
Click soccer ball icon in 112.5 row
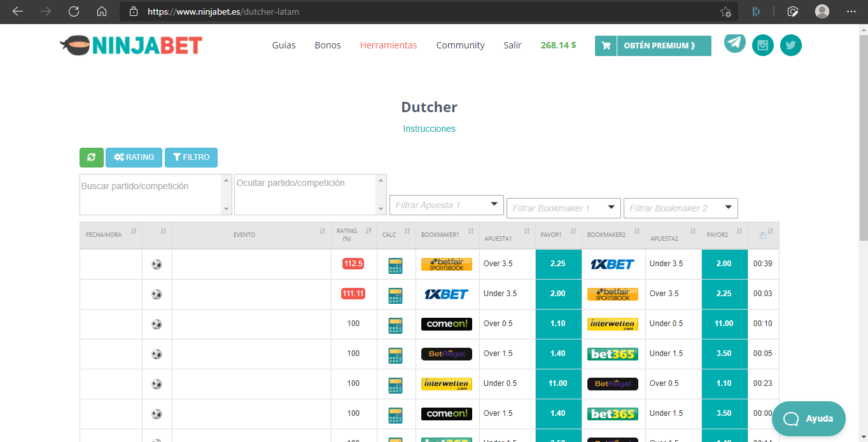pos(157,264)
